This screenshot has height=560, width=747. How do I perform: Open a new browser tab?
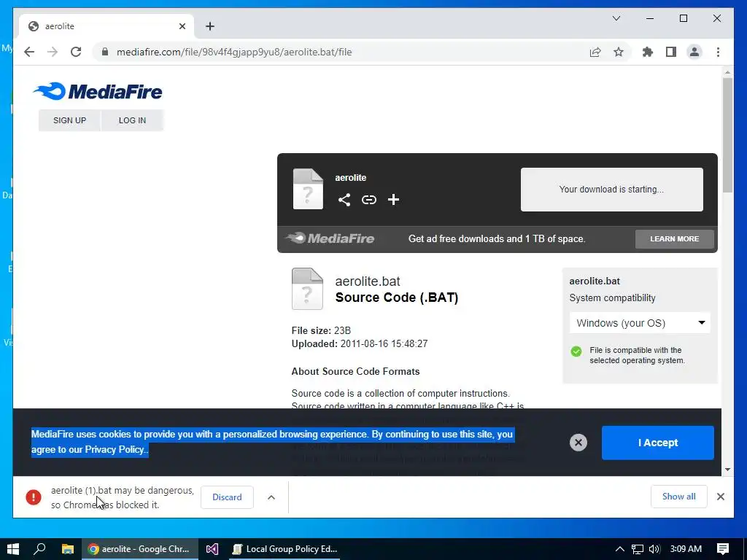coord(210,26)
